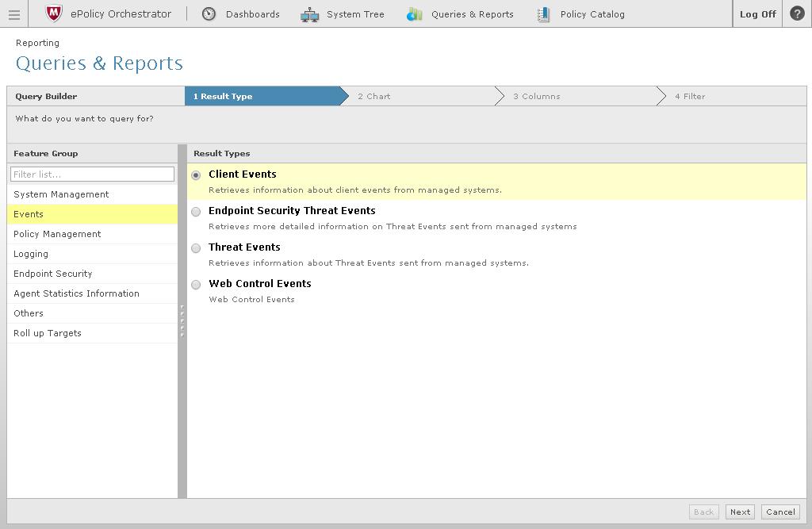Click 'Retrieves information about Threat Events' description
Screen dimensions: 812x529
coord(369,263)
